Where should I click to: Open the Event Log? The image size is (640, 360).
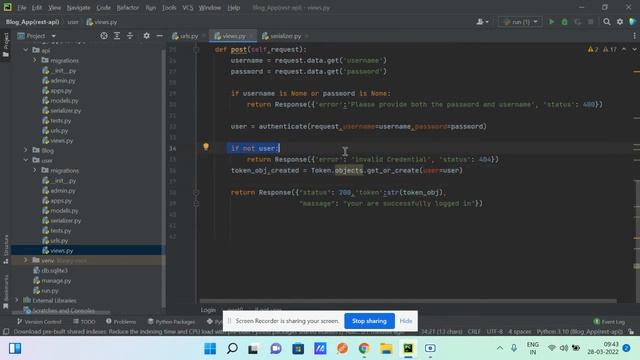pos(609,322)
